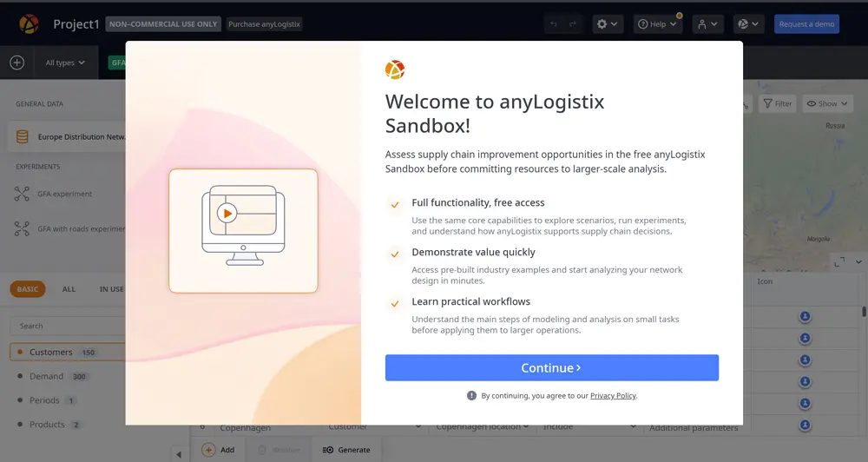Open the Help dropdown menu
The image size is (868, 462).
[x=658, y=23]
